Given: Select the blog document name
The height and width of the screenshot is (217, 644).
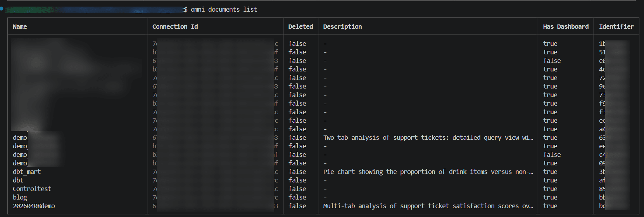Looking at the screenshot, I should point(20,197).
